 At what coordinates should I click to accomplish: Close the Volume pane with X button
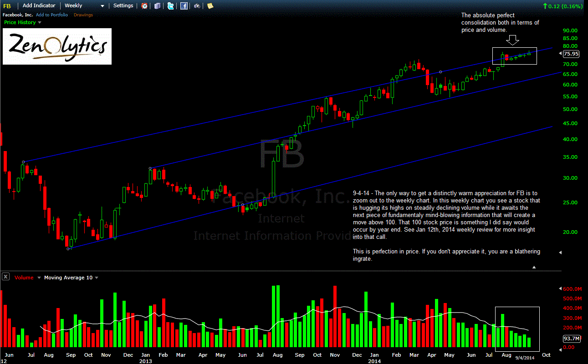click(5, 277)
